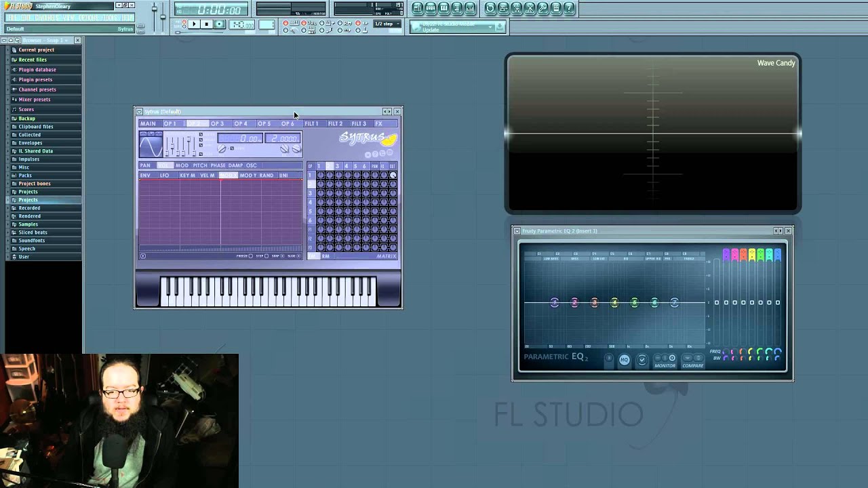Image resolution: width=868 pixels, height=488 pixels.
Task: Click the blue band 7 level slider handle
Action: (778, 302)
